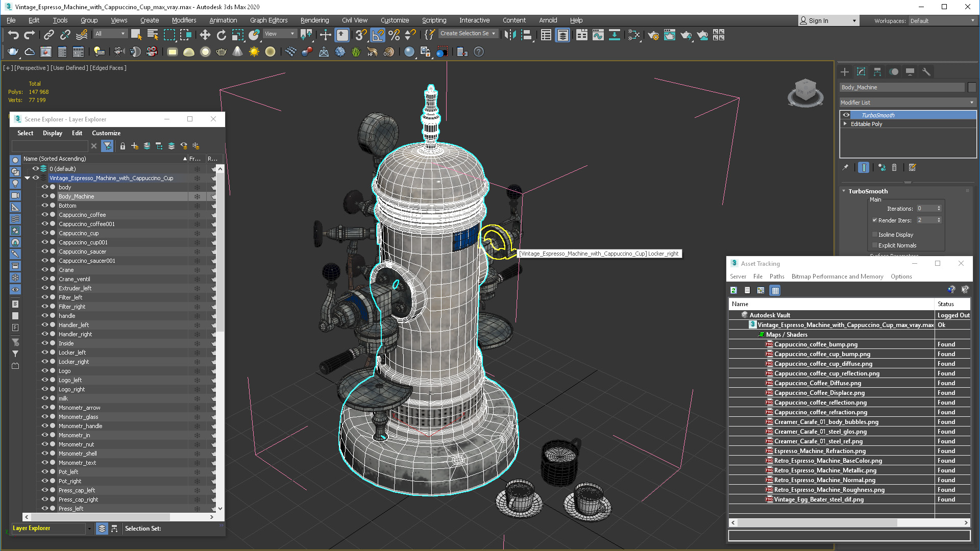The width and height of the screenshot is (980, 551).
Task: Open the reference coordinate View dropdown
Action: click(x=280, y=34)
